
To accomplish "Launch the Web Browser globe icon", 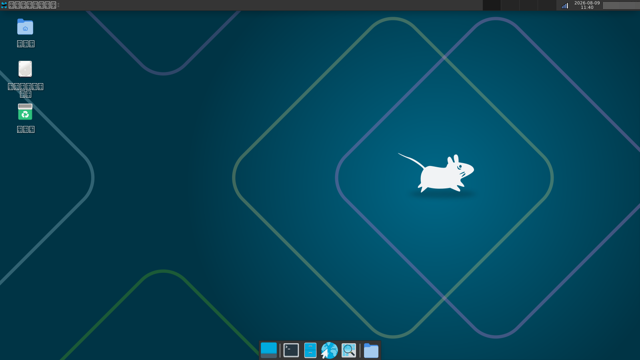I will 329,350.
